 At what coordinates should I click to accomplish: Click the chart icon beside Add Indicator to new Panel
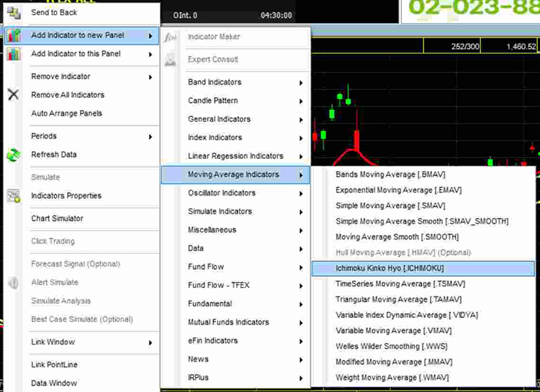[14, 35]
